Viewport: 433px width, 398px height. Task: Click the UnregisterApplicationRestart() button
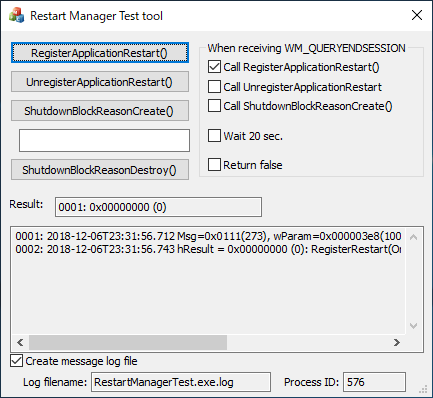(100, 82)
